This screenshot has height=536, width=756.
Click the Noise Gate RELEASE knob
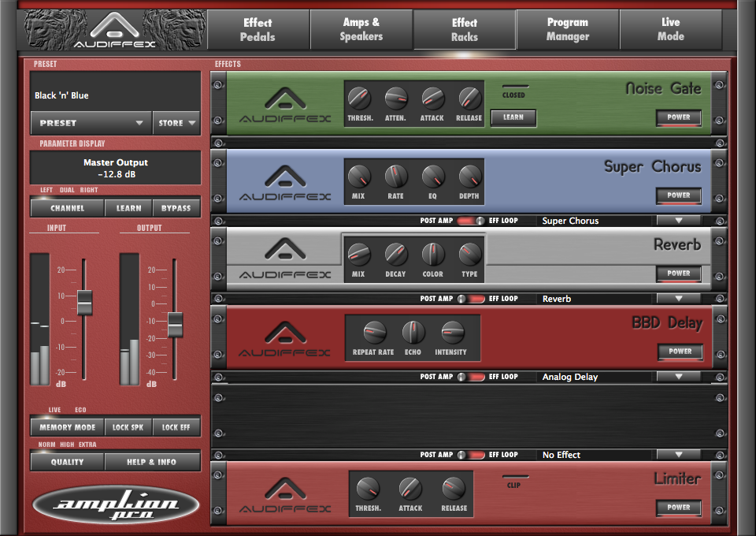(x=469, y=99)
